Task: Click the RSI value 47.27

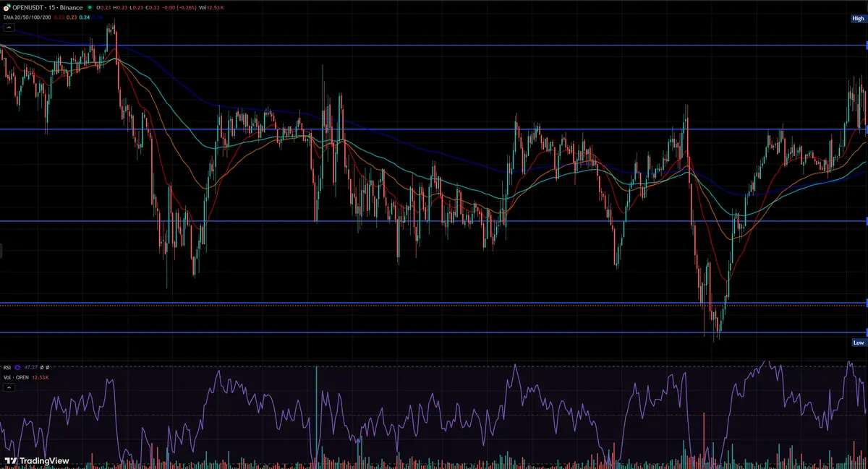Action: click(x=30, y=367)
